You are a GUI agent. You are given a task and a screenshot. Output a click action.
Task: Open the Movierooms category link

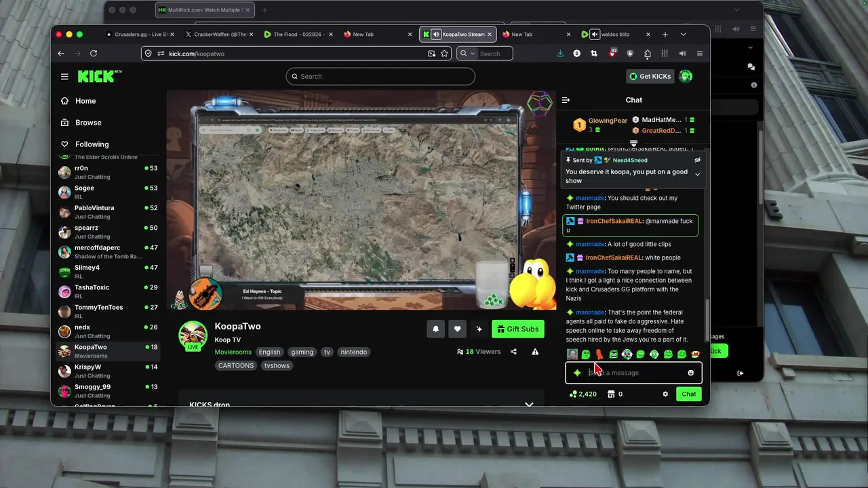[x=233, y=352]
